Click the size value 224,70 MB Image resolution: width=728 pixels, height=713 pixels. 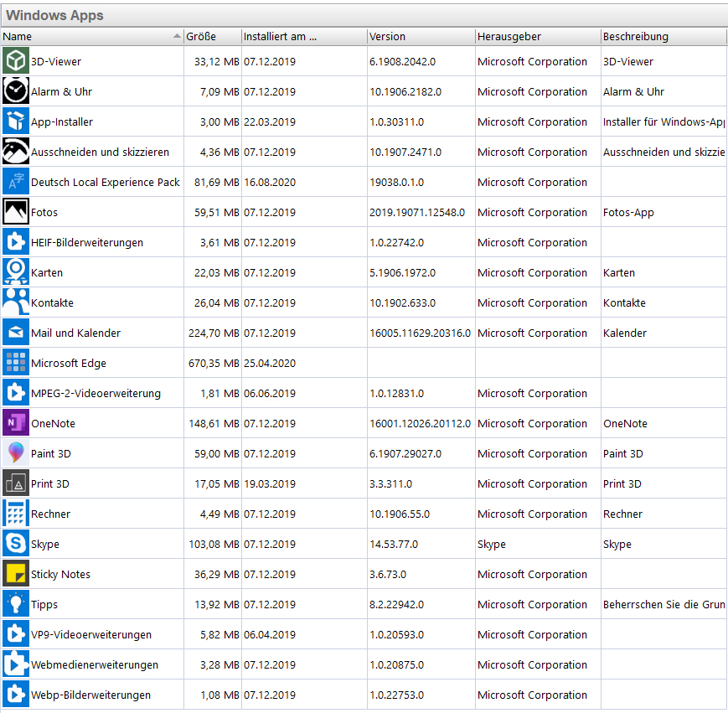(214, 333)
